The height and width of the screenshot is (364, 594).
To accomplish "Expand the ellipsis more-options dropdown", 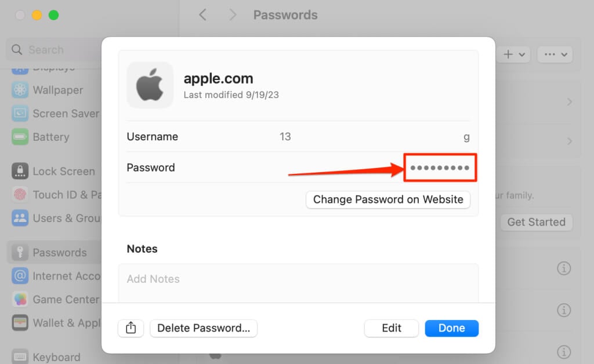I will click(x=555, y=54).
